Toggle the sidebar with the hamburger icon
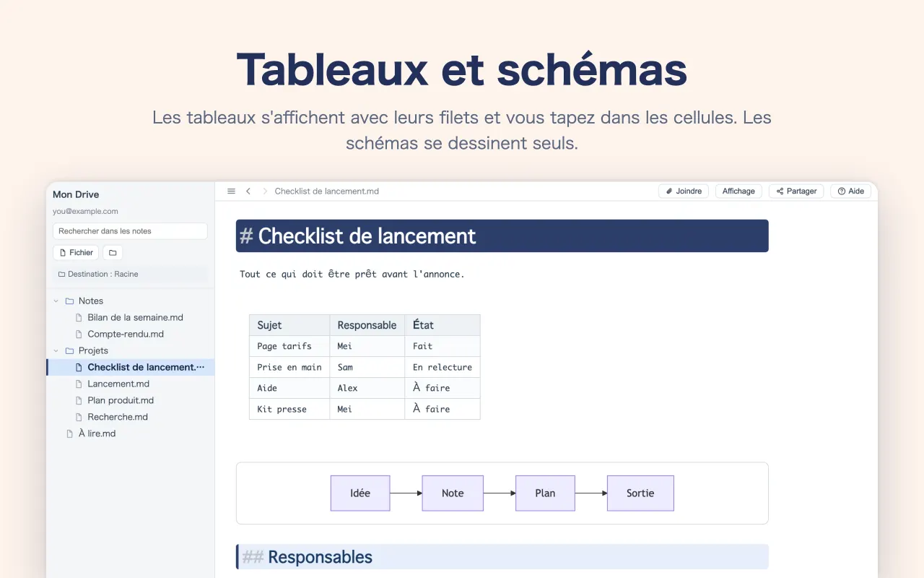The width and height of the screenshot is (924, 578). (231, 191)
